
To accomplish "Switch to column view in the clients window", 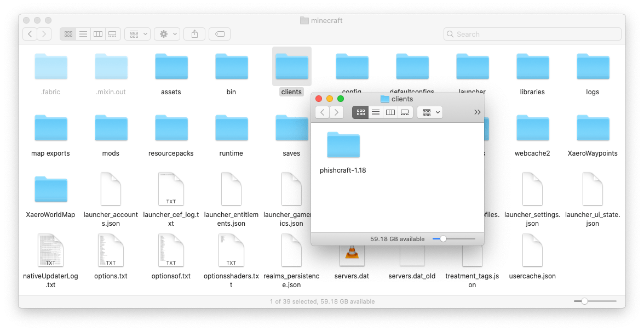I will (390, 112).
